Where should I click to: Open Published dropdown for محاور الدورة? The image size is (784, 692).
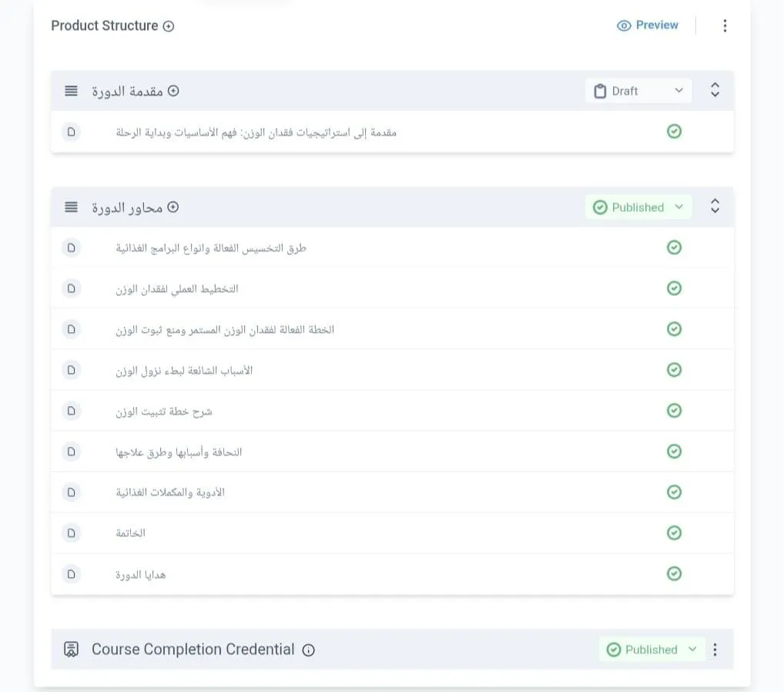click(x=638, y=207)
